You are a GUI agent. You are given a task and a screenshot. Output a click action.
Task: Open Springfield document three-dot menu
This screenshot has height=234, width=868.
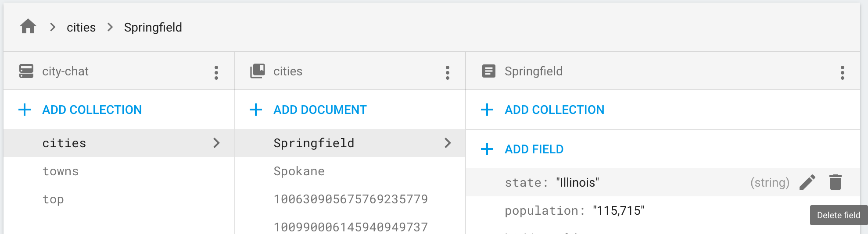tap(842, 72)
